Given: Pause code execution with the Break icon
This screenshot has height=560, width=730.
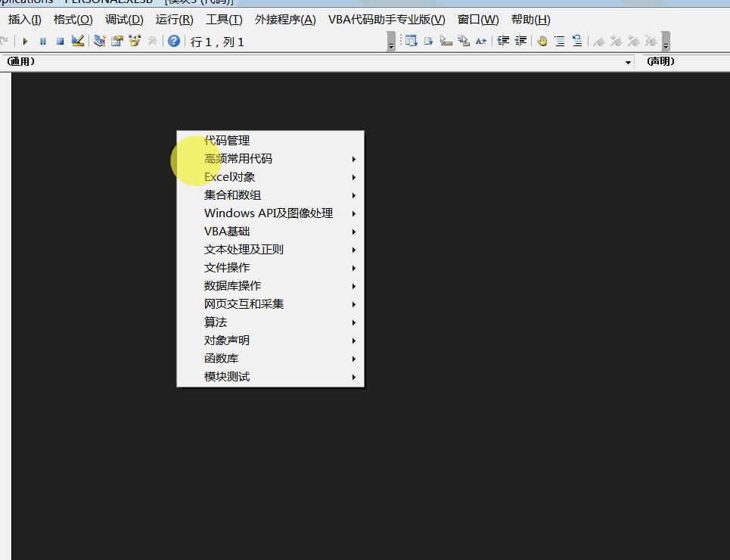Looking at the screenshot, I should [x=42, y=41].
